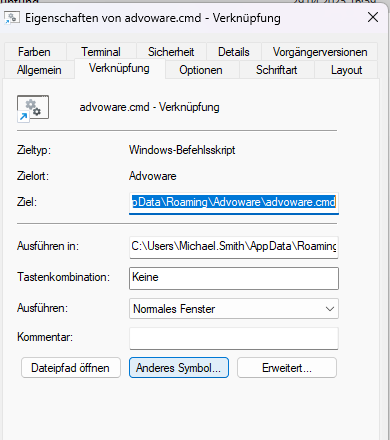
Task: Click into the Ziel target path field
Action: tap(234, 202)
